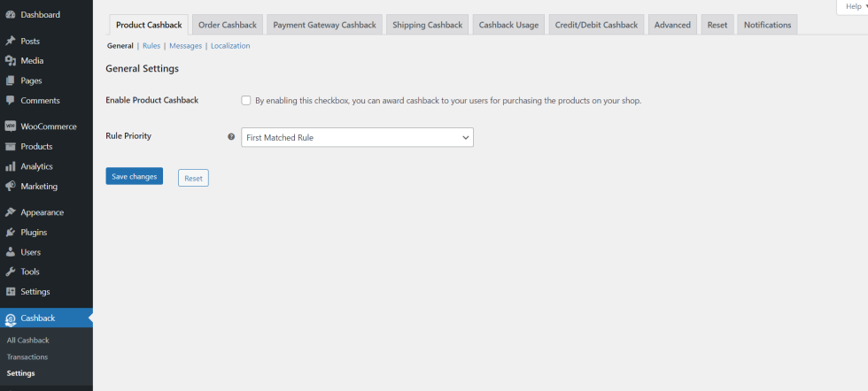This screenshot has width=868, height=391.
Task: Open the Payment Gateway Cashback tab
Action: [x=324, y=25]
